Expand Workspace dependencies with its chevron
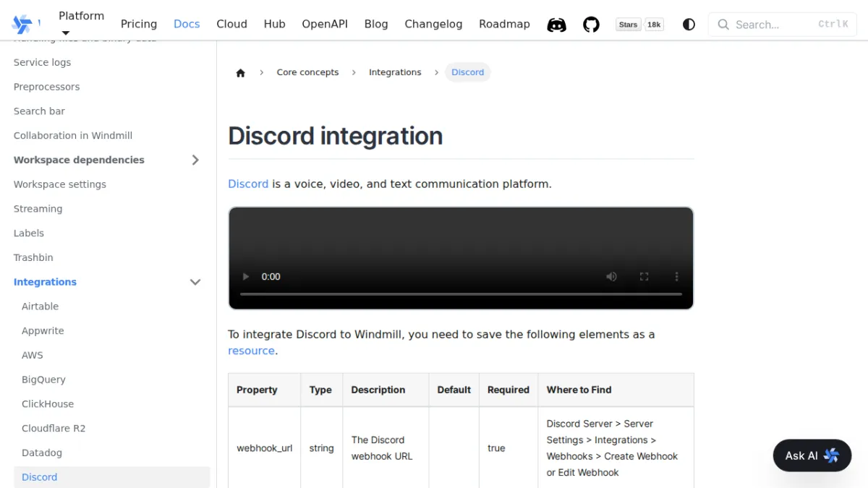The width and height of the screenshot is (868, 488). 195,160
